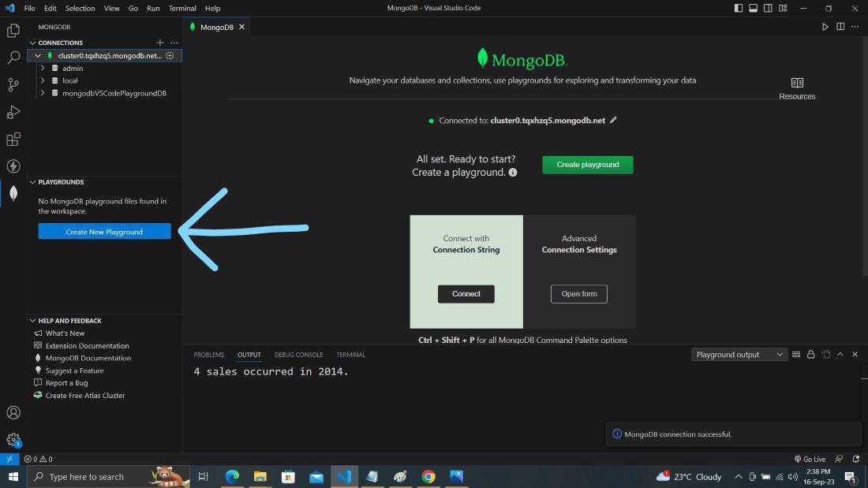Collapse the Connections section
The image size is (868, 488).
(x=32, y=43)
